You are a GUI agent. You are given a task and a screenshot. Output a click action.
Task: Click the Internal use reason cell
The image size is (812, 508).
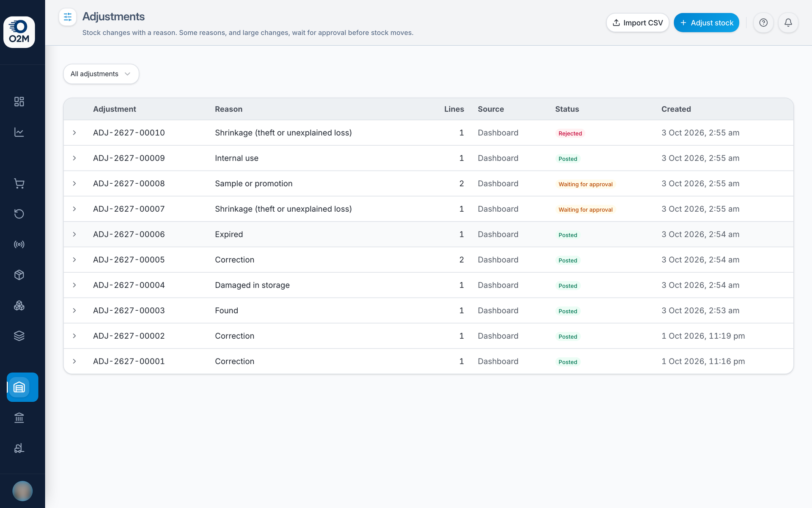click(236, 158)
